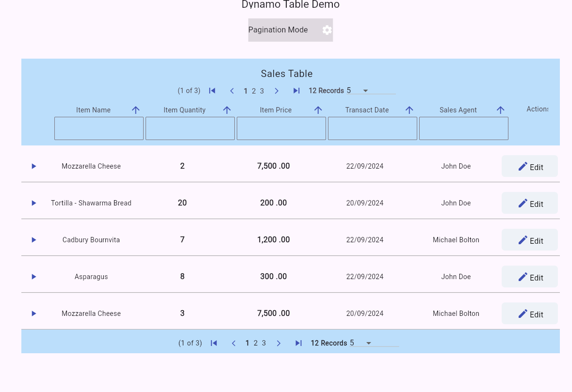Edit the Asparagus record
The image size is (572, 392).
(x=529, y=277)
